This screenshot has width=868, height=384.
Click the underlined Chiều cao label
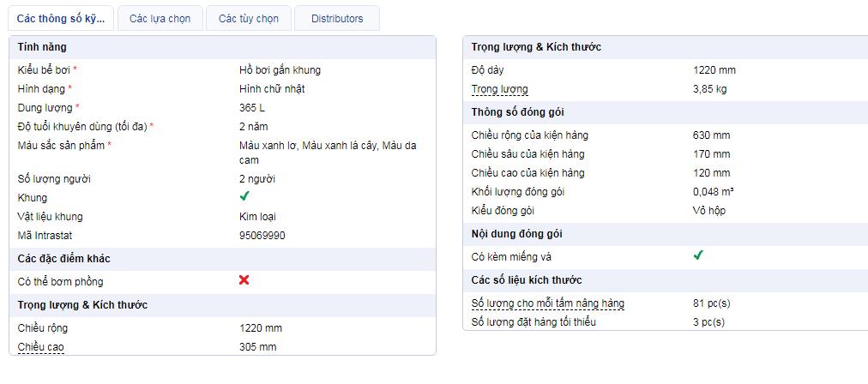tap(41, 347)
